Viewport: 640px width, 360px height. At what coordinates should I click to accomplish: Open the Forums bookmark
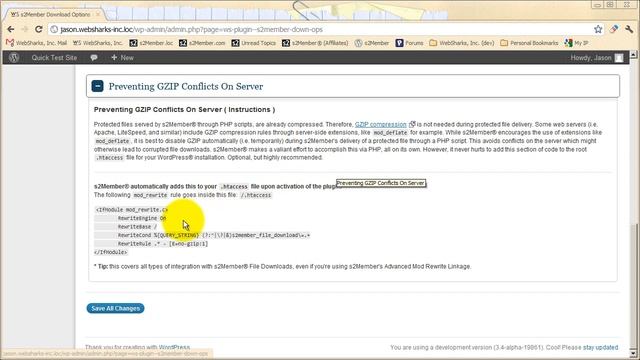409,43
